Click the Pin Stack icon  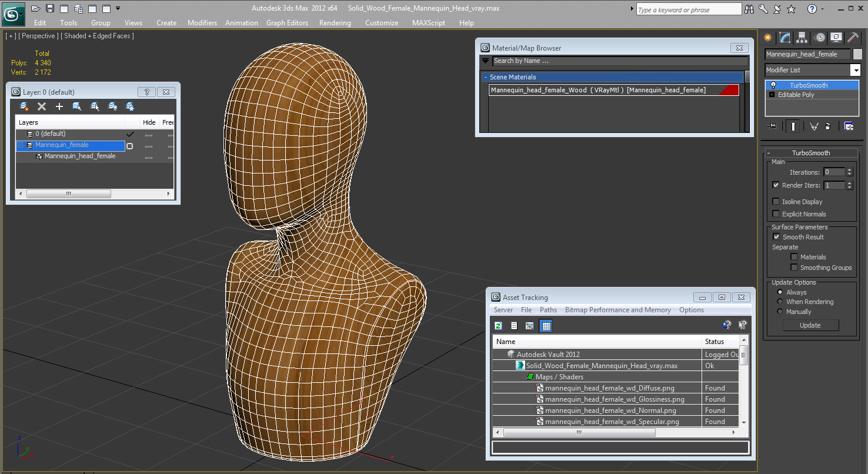coord(772,126)
